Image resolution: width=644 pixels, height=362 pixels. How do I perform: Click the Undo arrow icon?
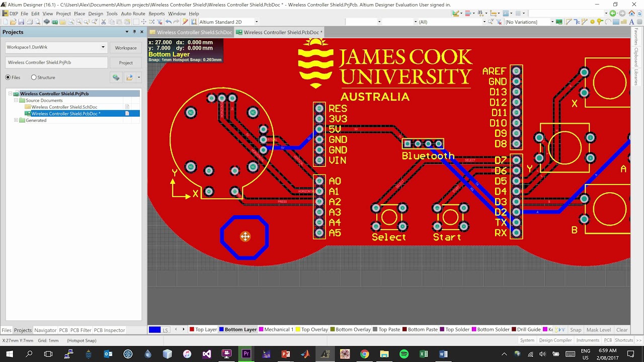pyautogui.click(x=168, y=22)
